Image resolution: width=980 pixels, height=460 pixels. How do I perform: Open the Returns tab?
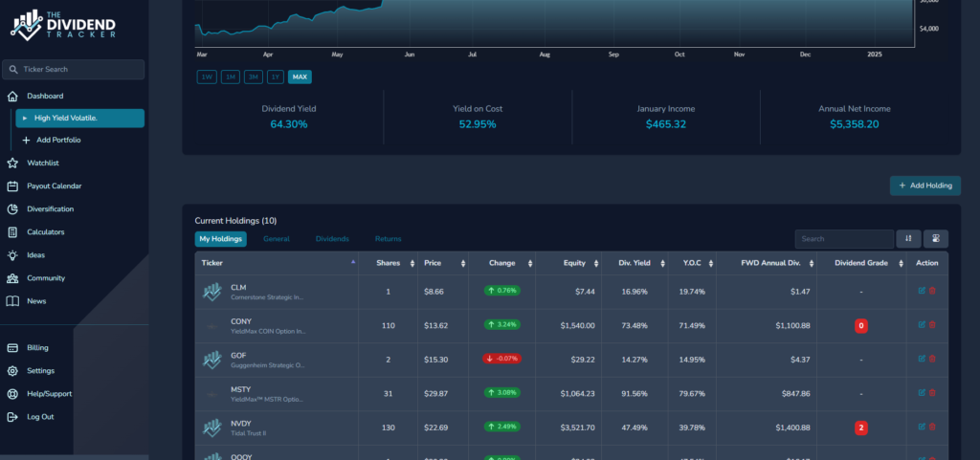click(388, 238)
